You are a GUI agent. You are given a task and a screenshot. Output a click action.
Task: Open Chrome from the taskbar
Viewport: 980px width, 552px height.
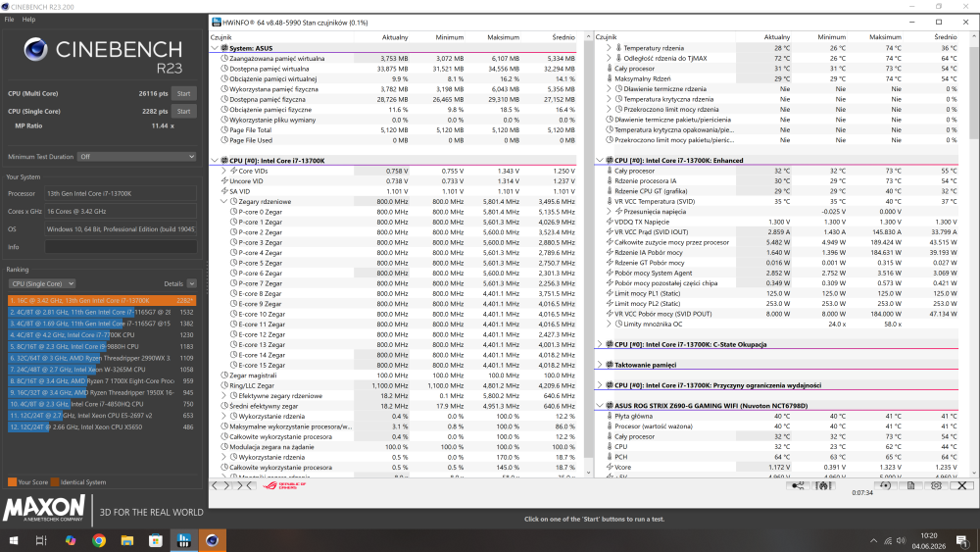click(99, 540)
